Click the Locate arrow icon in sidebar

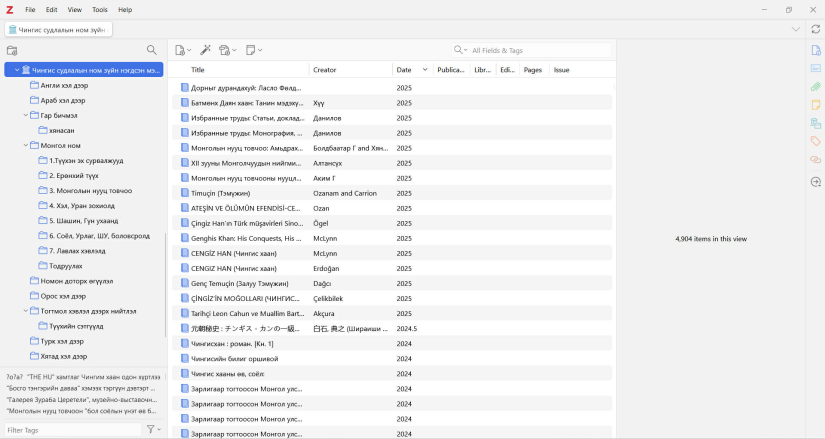816,182
